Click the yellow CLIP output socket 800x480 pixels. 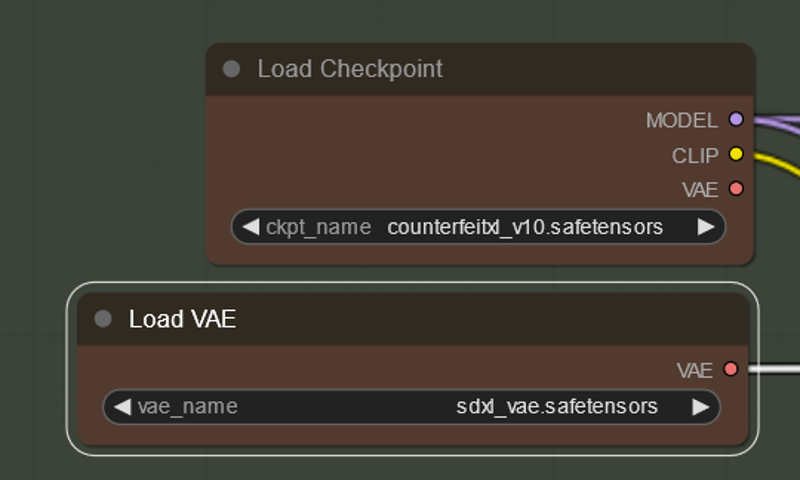click(736, 154)
